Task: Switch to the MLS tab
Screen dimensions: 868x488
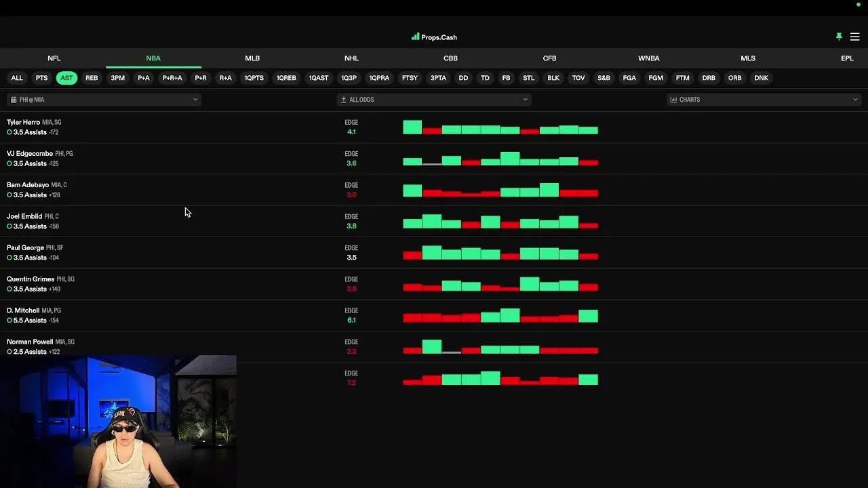Action: click(x=748, y=58)
